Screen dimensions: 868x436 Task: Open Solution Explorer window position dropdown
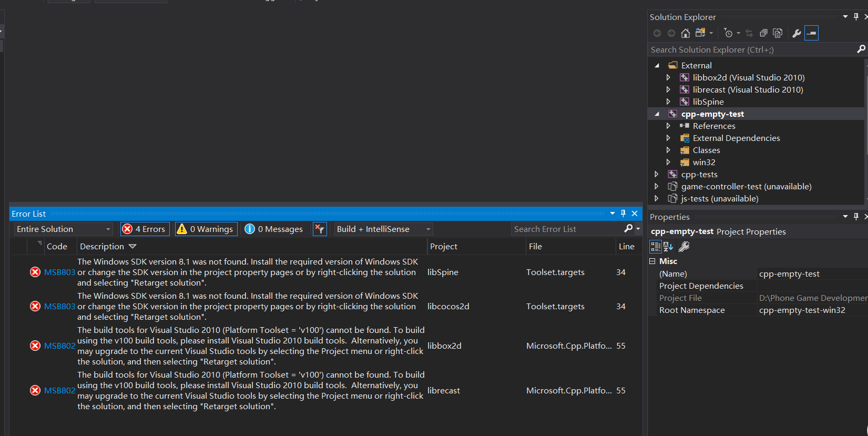click(845, 17)
